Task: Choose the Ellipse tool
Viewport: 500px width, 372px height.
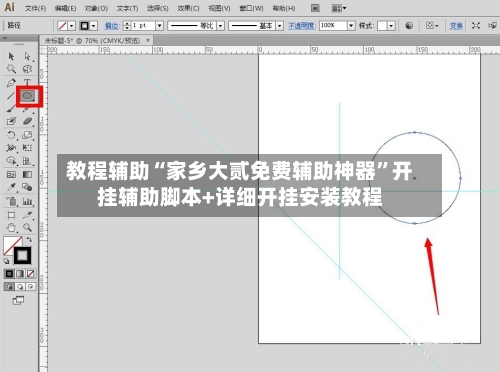Action: 27,96
